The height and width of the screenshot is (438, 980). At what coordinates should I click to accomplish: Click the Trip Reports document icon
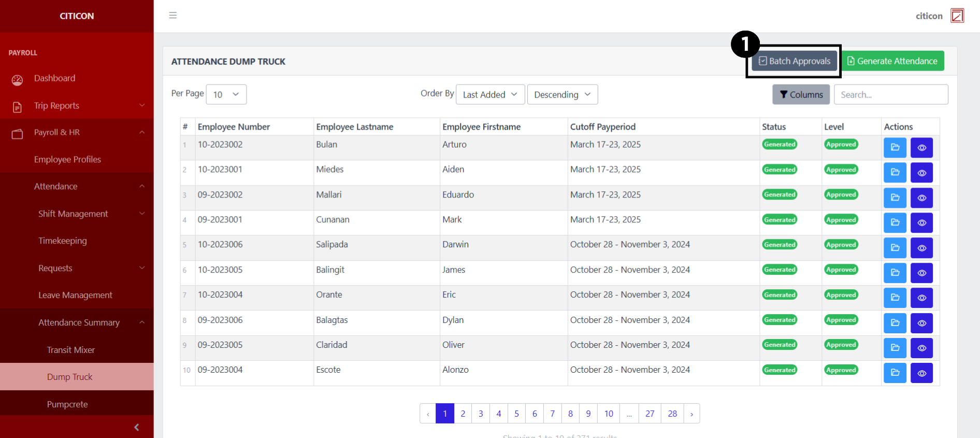(18, 107)
